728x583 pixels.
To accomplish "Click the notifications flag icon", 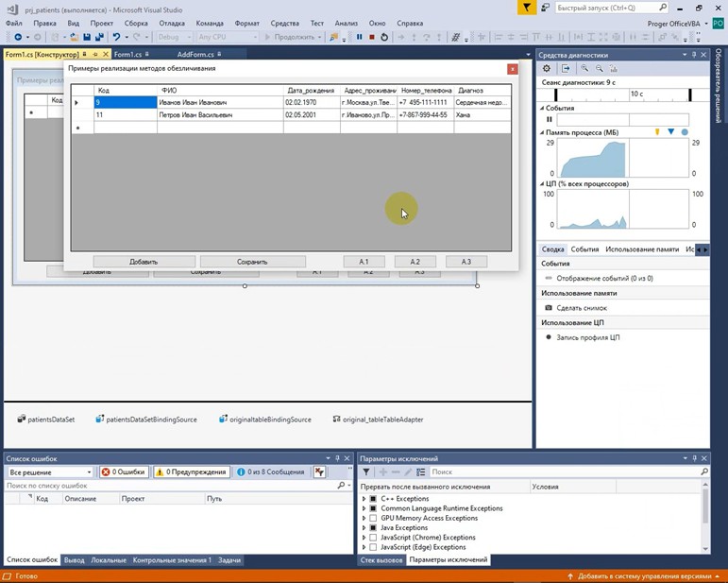I will tap(529, 8).
